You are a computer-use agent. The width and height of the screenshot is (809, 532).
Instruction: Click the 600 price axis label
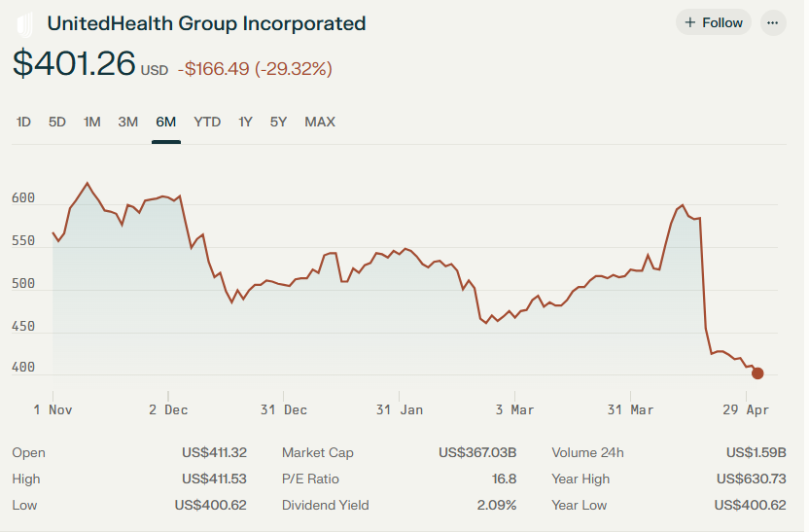click(23, 198)
